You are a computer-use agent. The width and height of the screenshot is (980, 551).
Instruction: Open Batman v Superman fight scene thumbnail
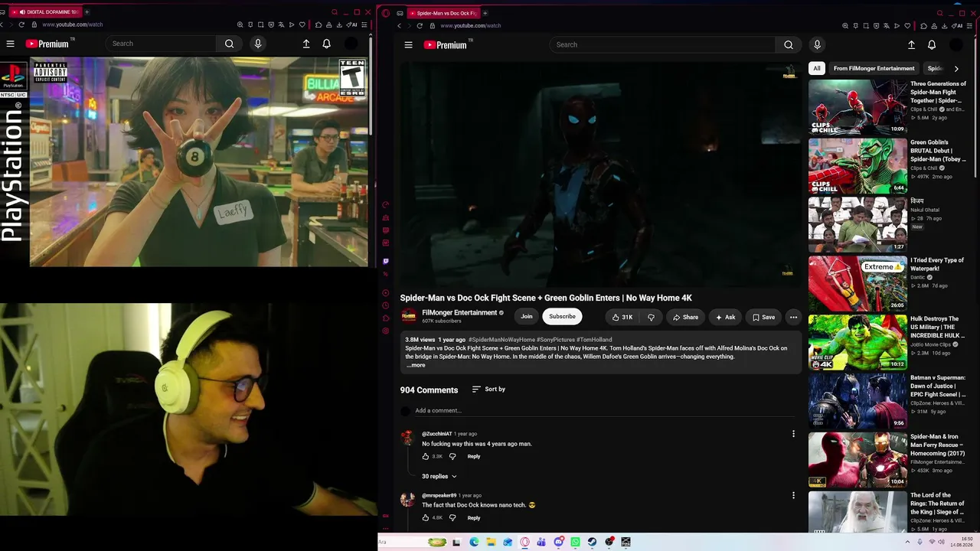point(857,401)
